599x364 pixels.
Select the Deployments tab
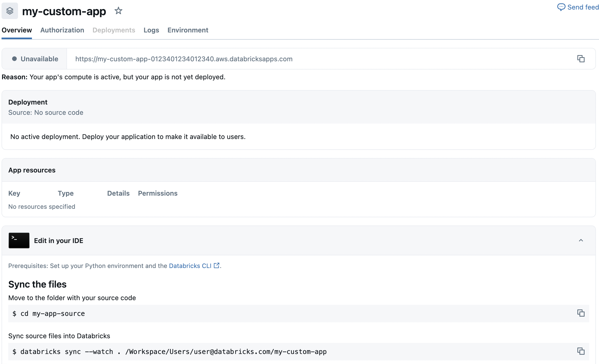point(114,30)
